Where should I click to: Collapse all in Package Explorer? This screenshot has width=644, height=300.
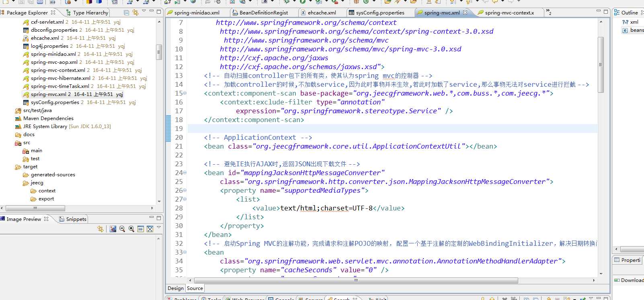[127, 12]
